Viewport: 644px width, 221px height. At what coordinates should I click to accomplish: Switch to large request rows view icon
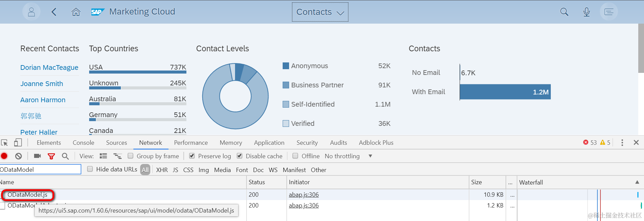click(103, 156)
